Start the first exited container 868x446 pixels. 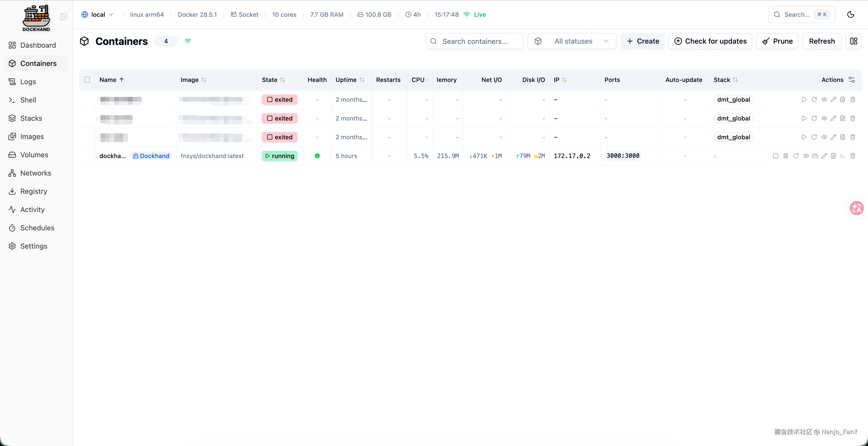pos(804,100)
